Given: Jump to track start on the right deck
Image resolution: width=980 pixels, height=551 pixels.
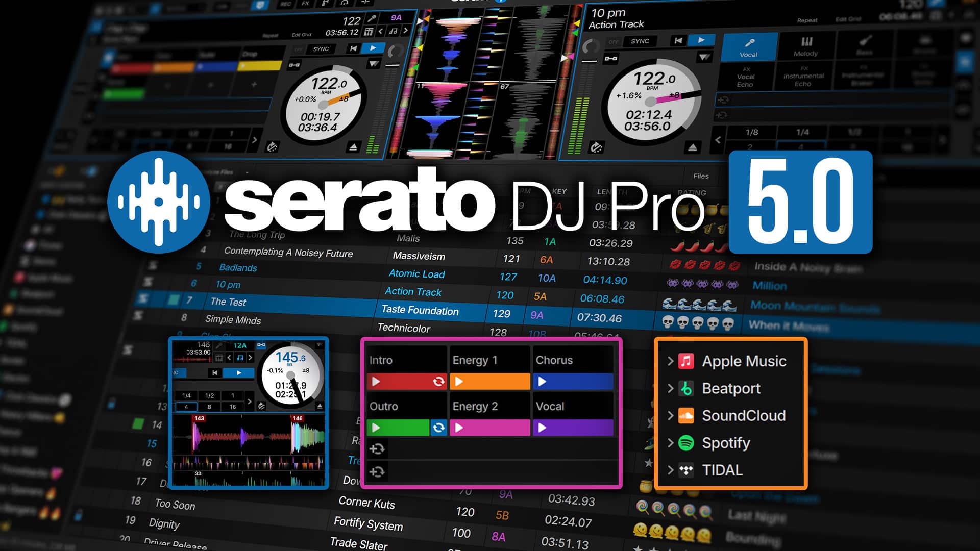Looking at the screenshot, I should point(678,40).
